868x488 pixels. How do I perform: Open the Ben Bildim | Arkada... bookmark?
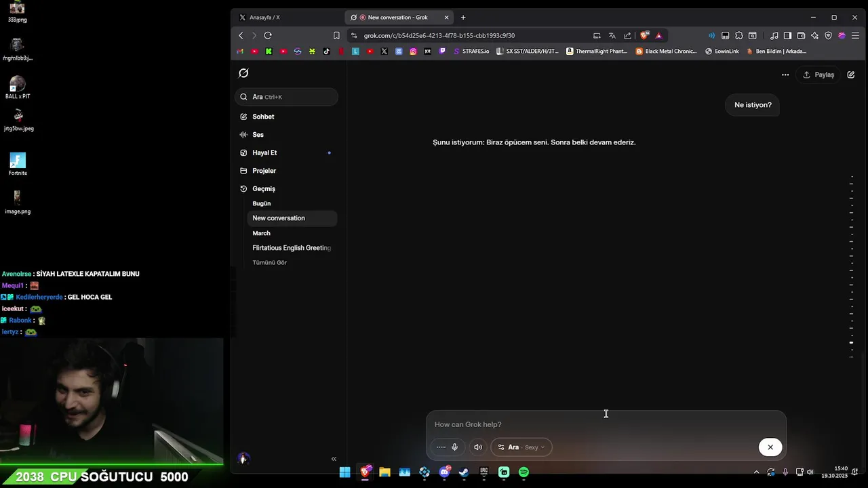point(776,51)
